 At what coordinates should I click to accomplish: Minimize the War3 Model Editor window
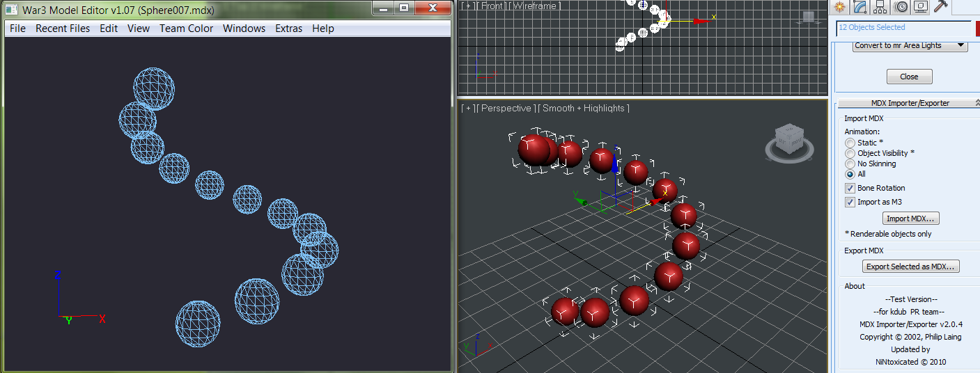(383, 8)
